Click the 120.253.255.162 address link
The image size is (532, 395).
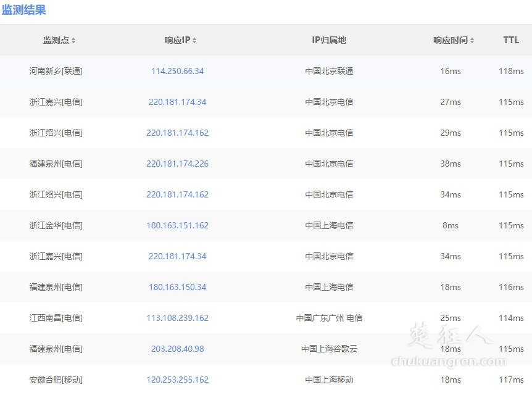click(x=177, y=380)
